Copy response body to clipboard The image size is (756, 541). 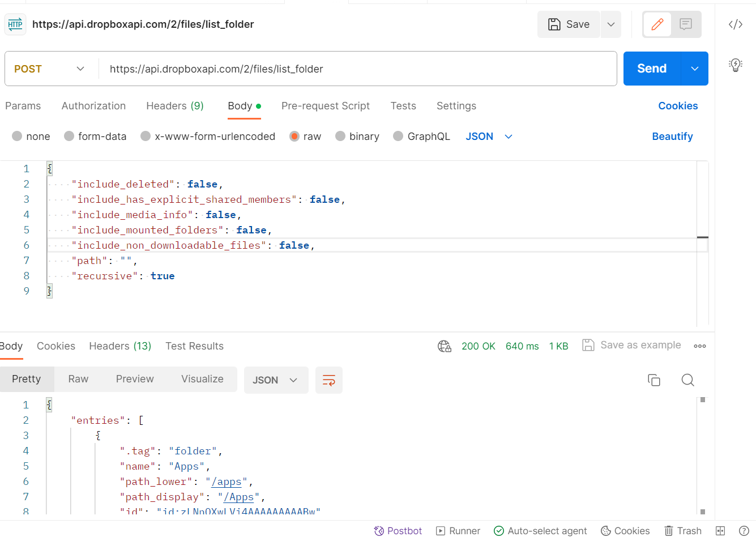(654, 380)
